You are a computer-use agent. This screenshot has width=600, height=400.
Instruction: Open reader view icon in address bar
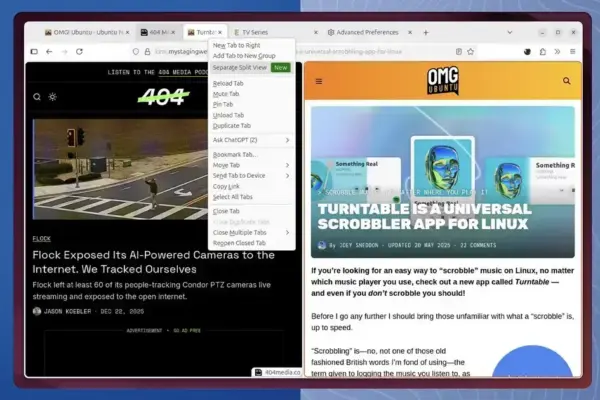(459, 51)
